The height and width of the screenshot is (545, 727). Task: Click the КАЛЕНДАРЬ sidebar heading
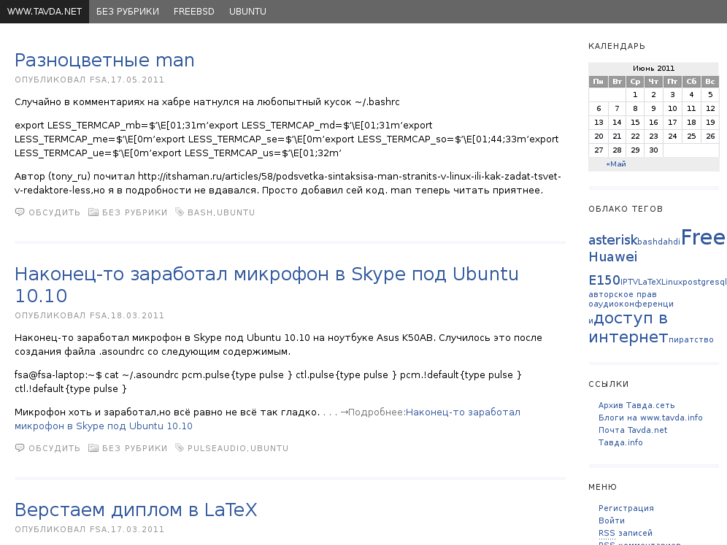pyautogui.click(x=617, y=46)
